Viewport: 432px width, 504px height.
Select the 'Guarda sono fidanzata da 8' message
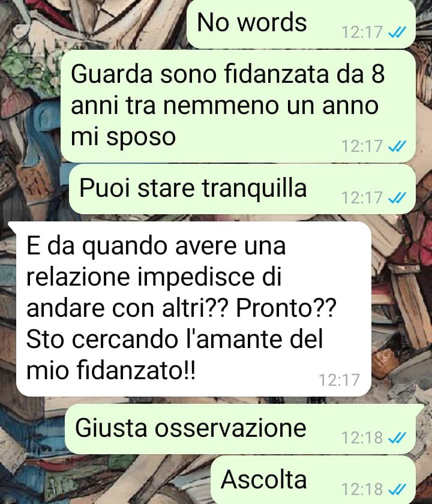238,106
